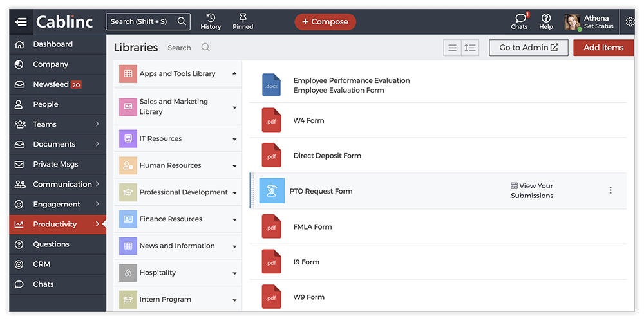
Task: Click the Libraries search magnifier icon
Action: click(x=206, y=48)
